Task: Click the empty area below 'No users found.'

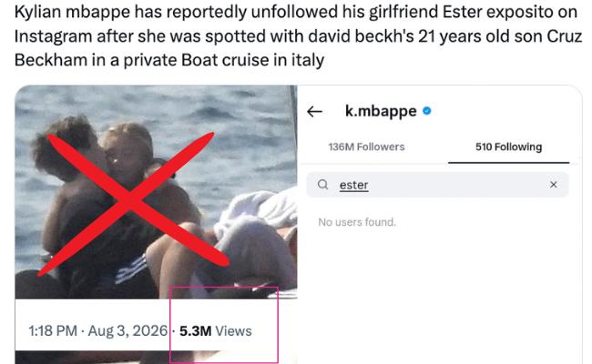Action: pyautogui.click(x=438, y=294)
